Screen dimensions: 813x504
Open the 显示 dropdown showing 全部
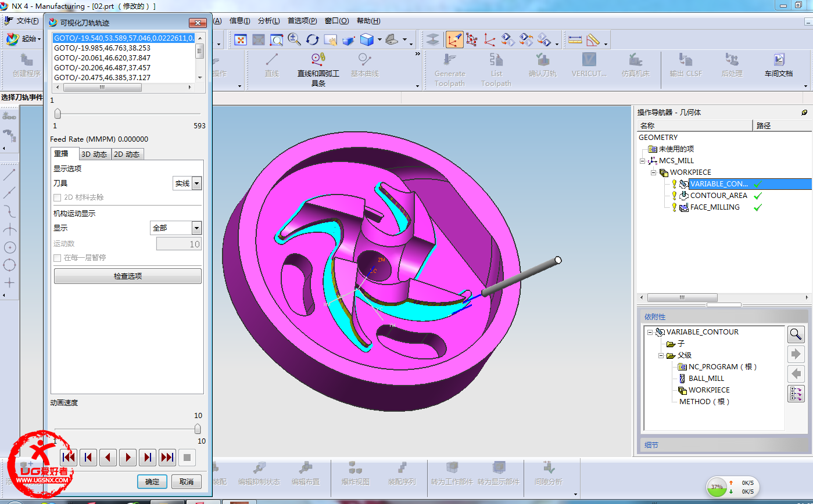[196, 228]
